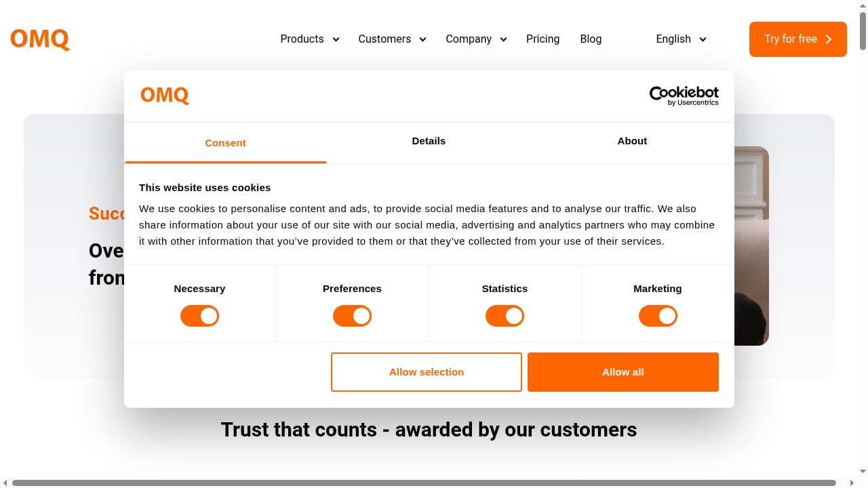Screen dimensions: 868x488
Task: Switch to the Details tab
Action: tap(429, 141)
